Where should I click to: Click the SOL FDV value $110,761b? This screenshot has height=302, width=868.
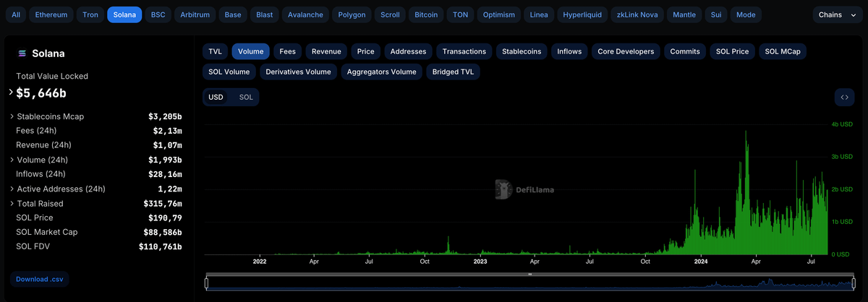161,246
